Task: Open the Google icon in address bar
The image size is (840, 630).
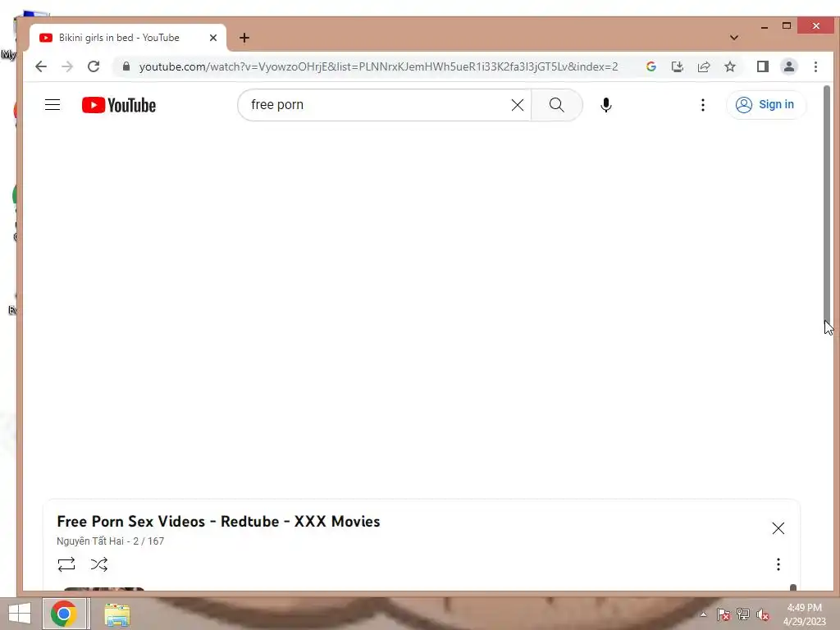Action: (651, 66)
